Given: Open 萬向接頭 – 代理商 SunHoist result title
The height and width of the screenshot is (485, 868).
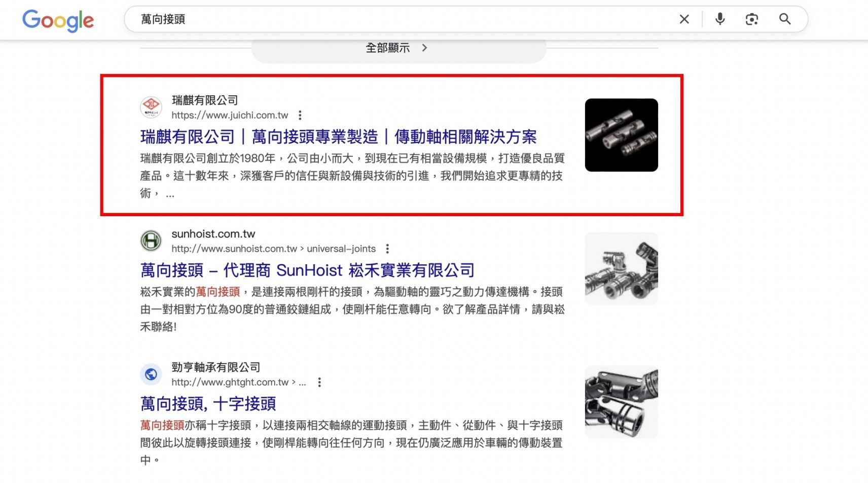Looking at the screenshot, I should 307,270.
